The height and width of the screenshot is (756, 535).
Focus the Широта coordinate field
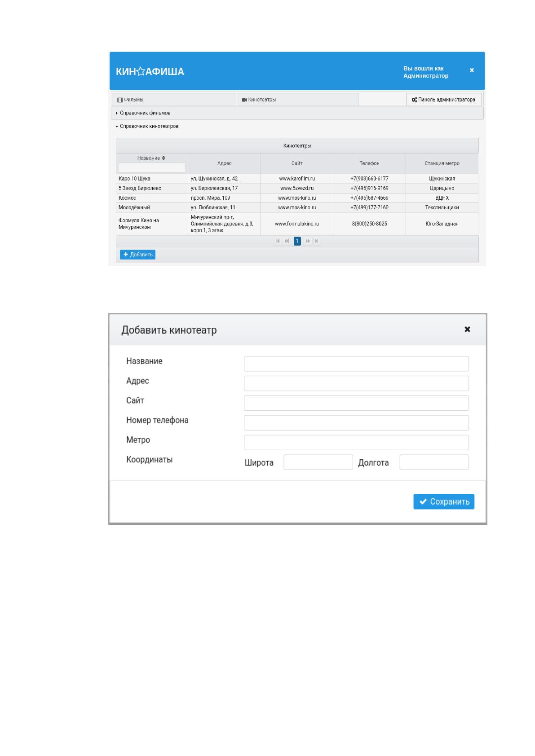[x=318, y=462]
